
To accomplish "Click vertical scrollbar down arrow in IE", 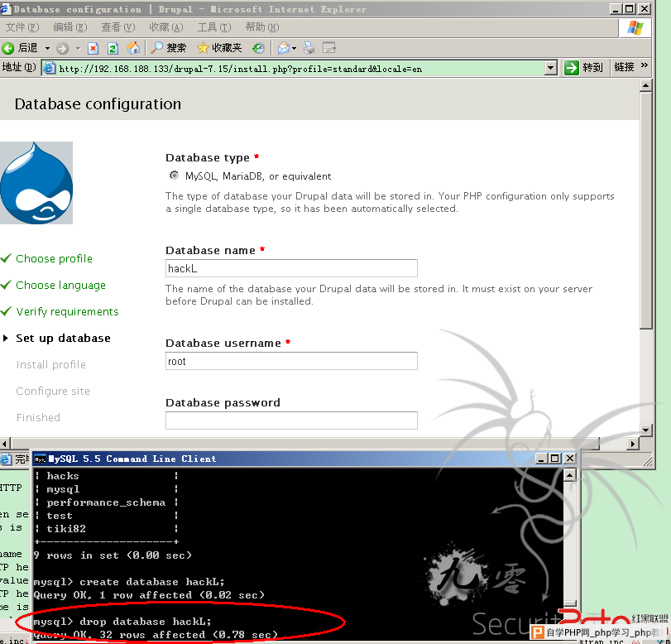I will click(x=645, y=430).
